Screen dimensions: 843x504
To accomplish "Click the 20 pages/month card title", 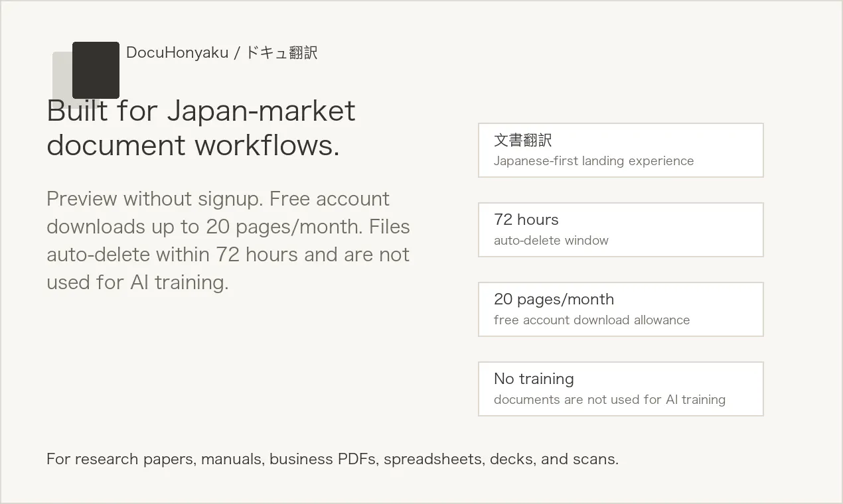I will 554,299.
